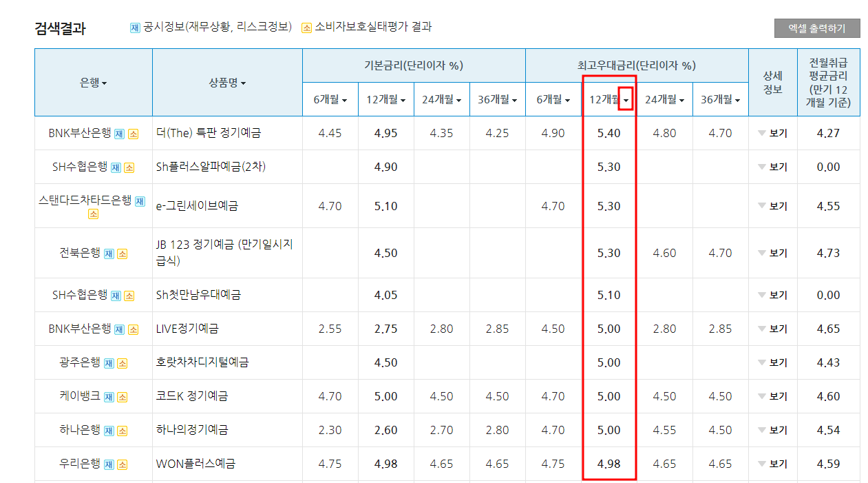Expand 보기 details for Sh첫만남우대예금

772,296
